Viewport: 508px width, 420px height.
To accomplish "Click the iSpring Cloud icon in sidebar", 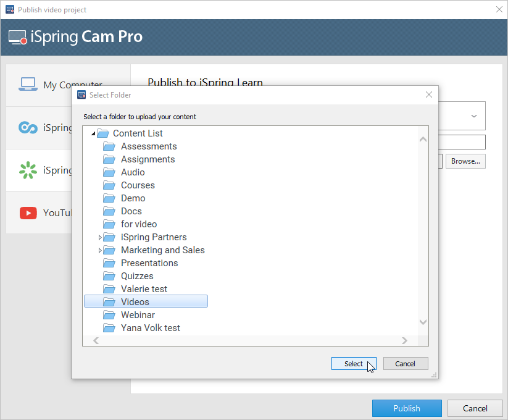I will coord(28,128).
